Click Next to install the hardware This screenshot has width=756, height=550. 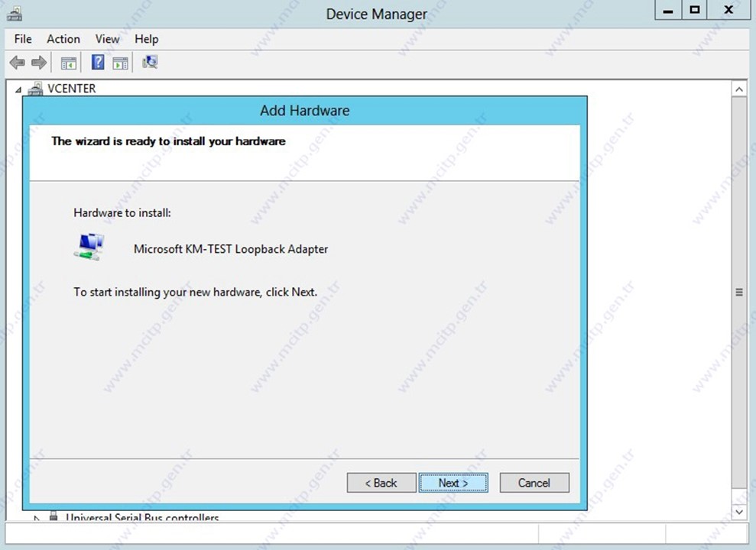(453, 483)
